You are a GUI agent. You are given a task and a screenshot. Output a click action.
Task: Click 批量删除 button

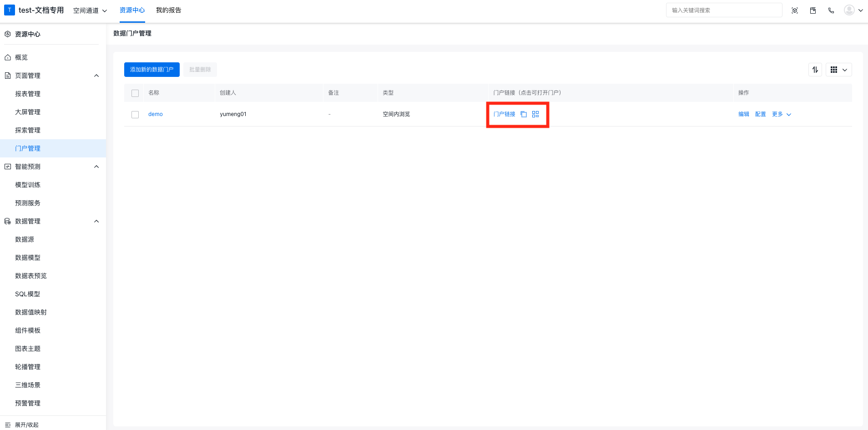pyautogui.click(x=200, y=70)
